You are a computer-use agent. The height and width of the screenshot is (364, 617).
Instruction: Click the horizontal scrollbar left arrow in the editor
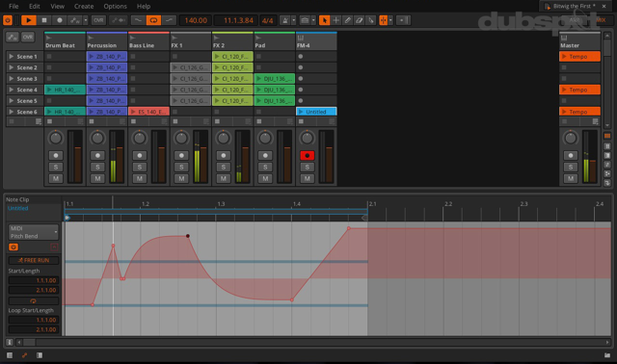click(x=19, y=343)
